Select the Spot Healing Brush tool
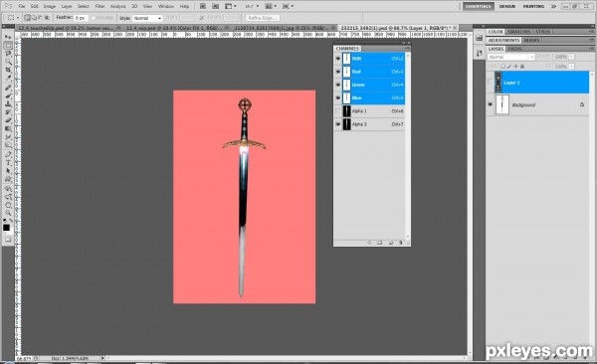The height and width of the screenshot is (364, 597). click(x=8, y=88)
